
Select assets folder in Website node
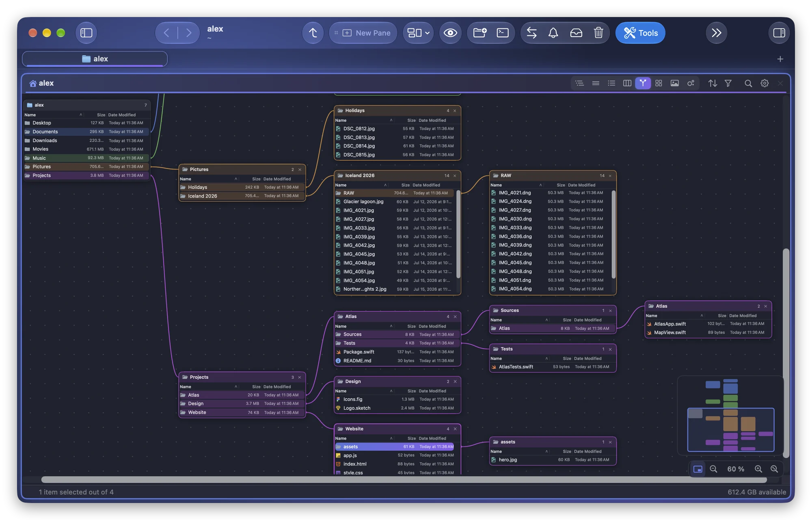[394, 447]
